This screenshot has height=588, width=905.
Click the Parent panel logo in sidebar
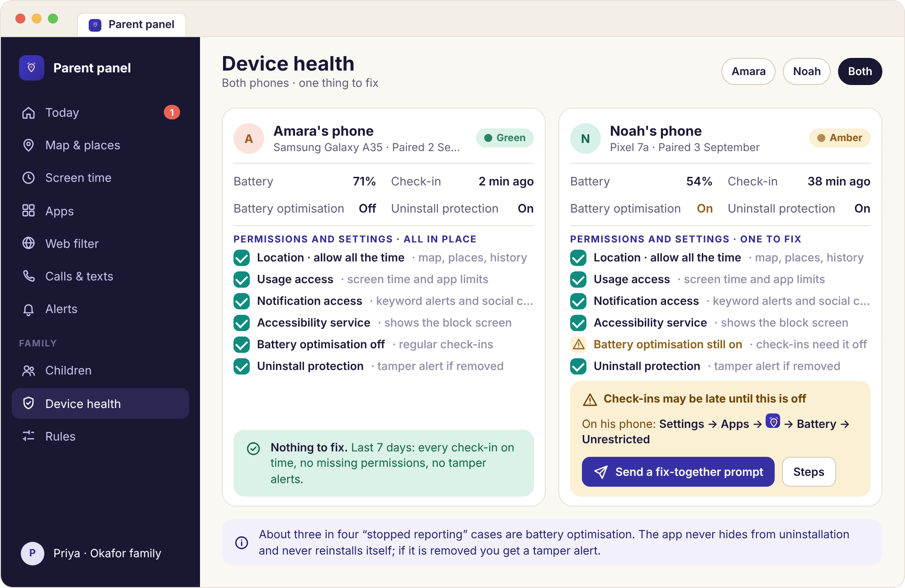pyautogui.click(x=32, y=68)
